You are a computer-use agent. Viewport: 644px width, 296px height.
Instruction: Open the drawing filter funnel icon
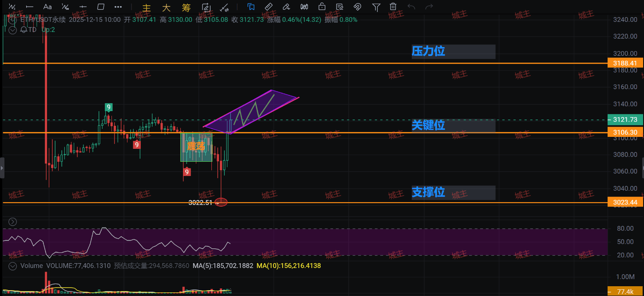tap(376, 7)
